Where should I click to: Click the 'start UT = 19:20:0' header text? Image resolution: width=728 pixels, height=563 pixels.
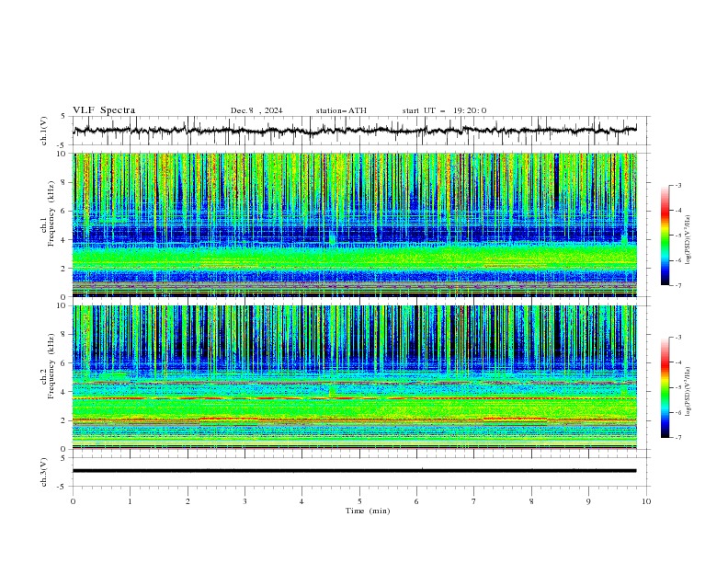click(444, 110)
